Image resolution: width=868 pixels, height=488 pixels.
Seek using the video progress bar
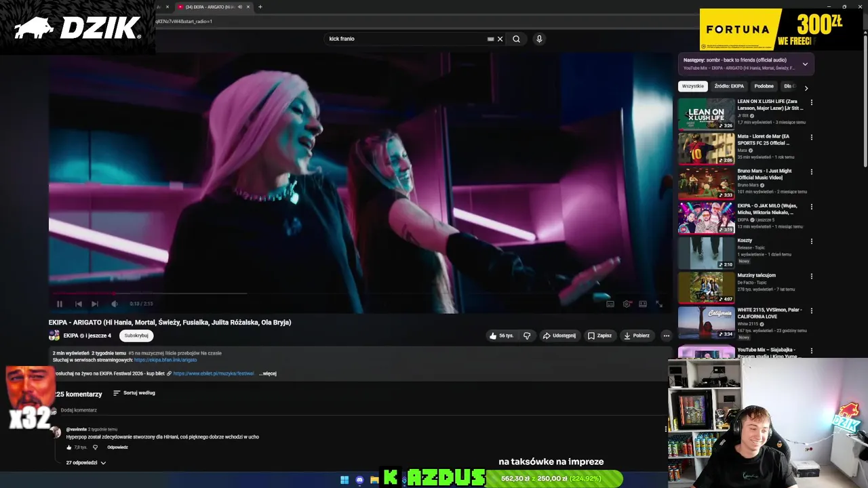(x=360, y=294)
